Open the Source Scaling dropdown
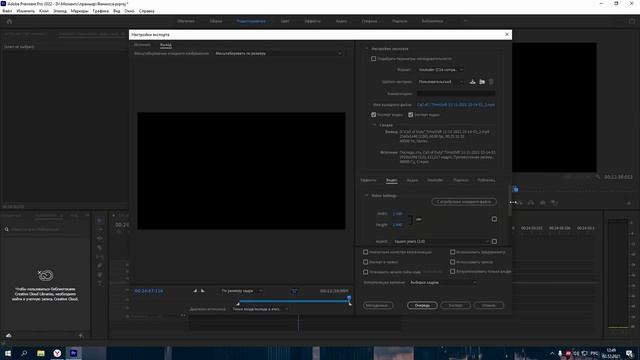 tap(278, 53)
